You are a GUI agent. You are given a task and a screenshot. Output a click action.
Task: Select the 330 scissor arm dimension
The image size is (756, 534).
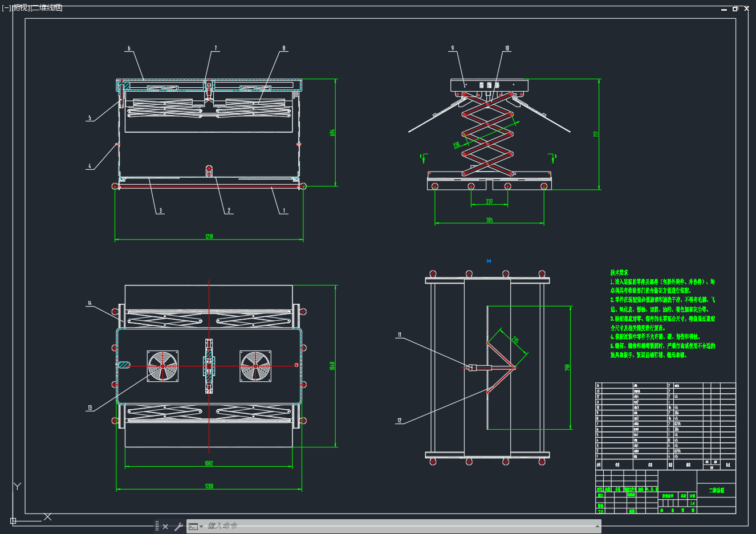456,145
